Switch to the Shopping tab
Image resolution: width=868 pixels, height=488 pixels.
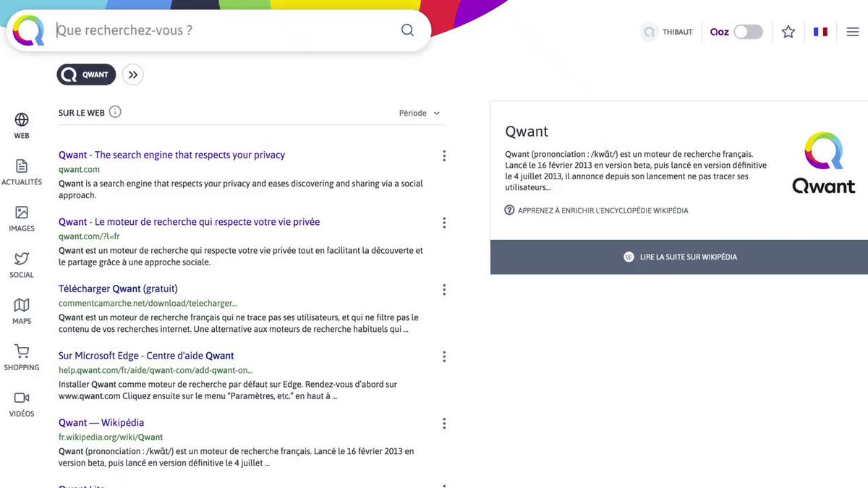[x=22, y=357]
